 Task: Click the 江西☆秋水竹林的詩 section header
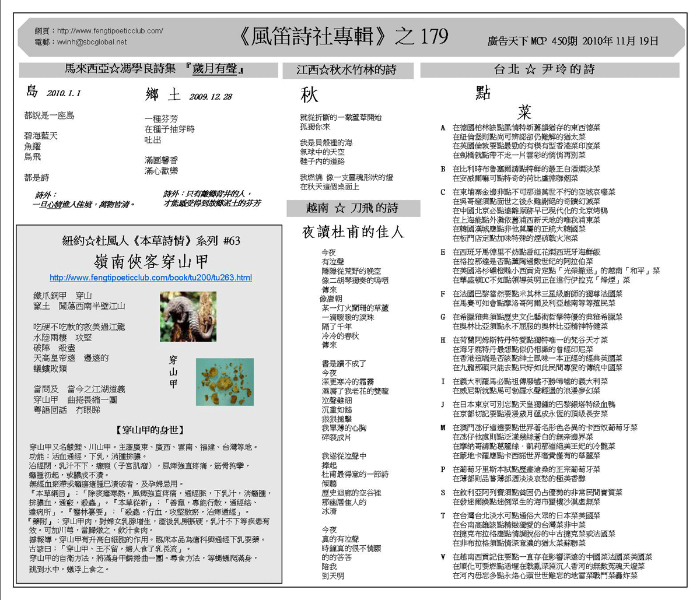point(346,70)
